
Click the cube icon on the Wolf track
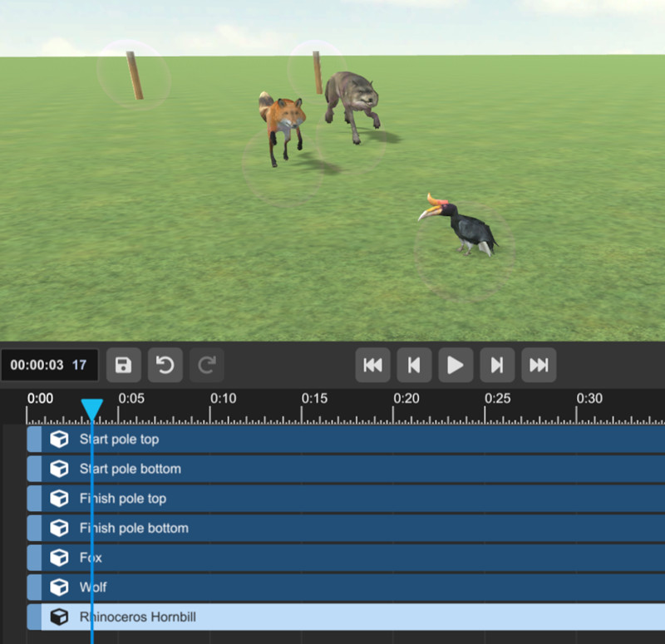coord(59,587)
